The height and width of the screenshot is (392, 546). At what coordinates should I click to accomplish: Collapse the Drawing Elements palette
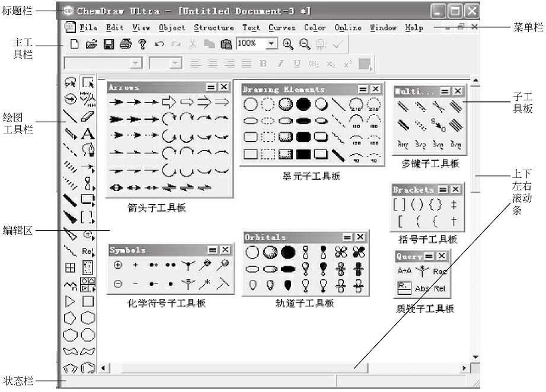(x=363, y=89)
